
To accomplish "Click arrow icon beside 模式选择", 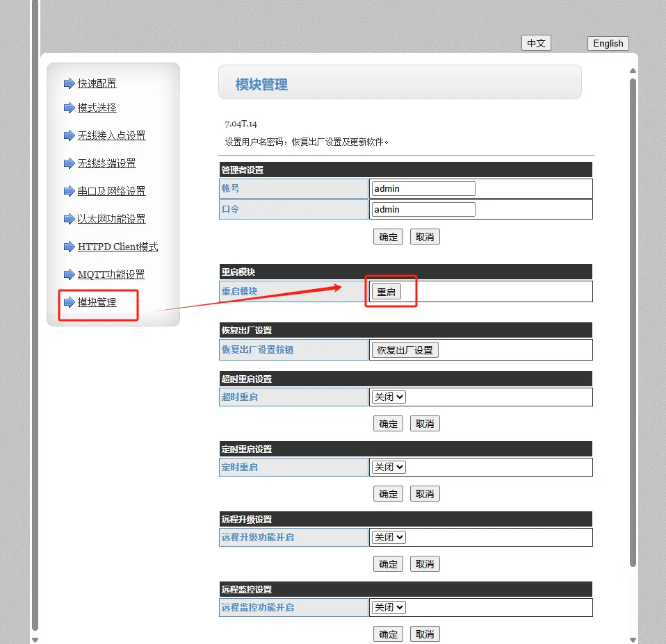I will 70,108.
